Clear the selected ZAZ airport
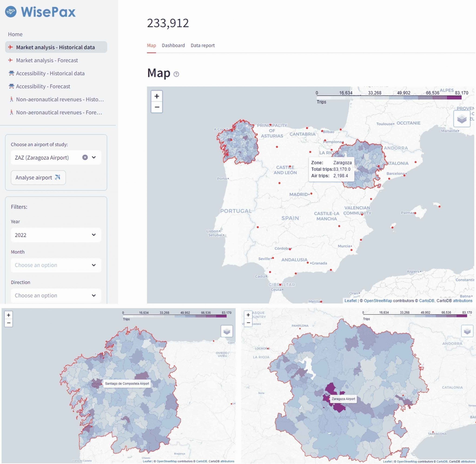476x464 pixels. (85, 158)
